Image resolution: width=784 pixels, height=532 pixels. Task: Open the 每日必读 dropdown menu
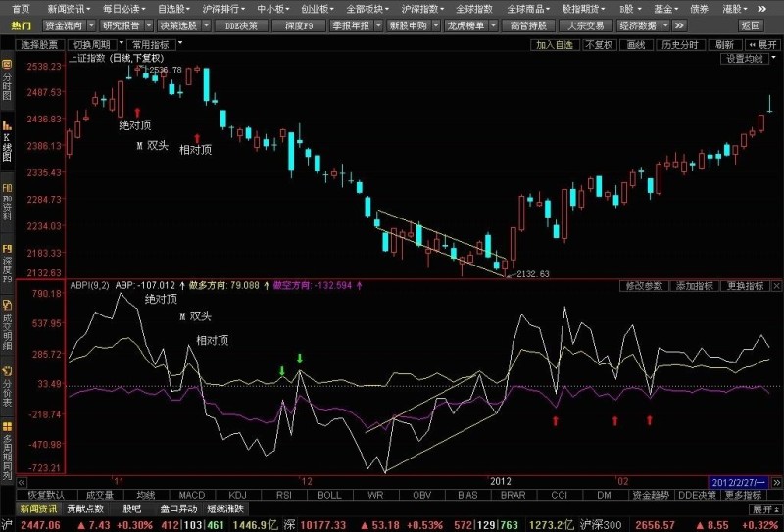click(124, 9)
